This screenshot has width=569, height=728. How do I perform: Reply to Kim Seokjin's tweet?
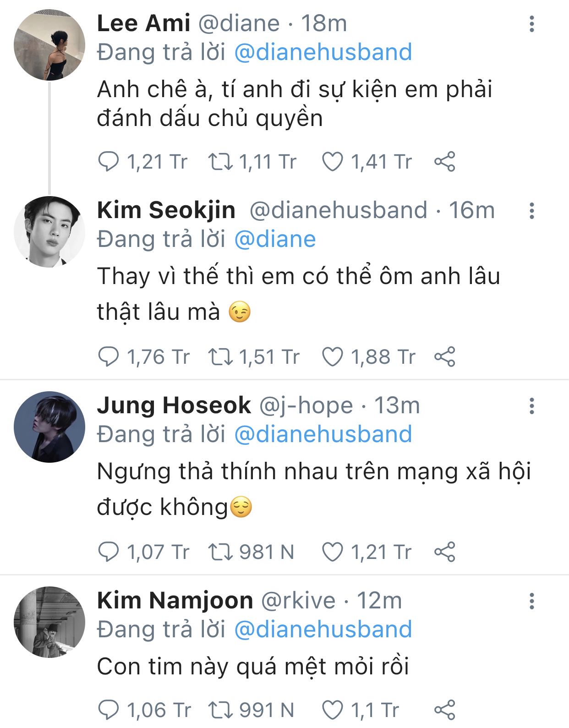coord(109,357)
